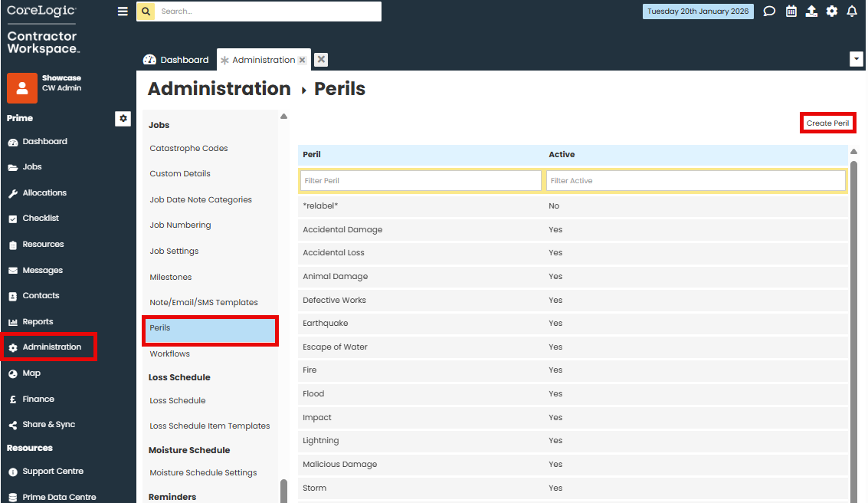The width and height of the screenshot is (868, 503).
Task: Open the Accidental Damage peril row
Action: point(573,230)
